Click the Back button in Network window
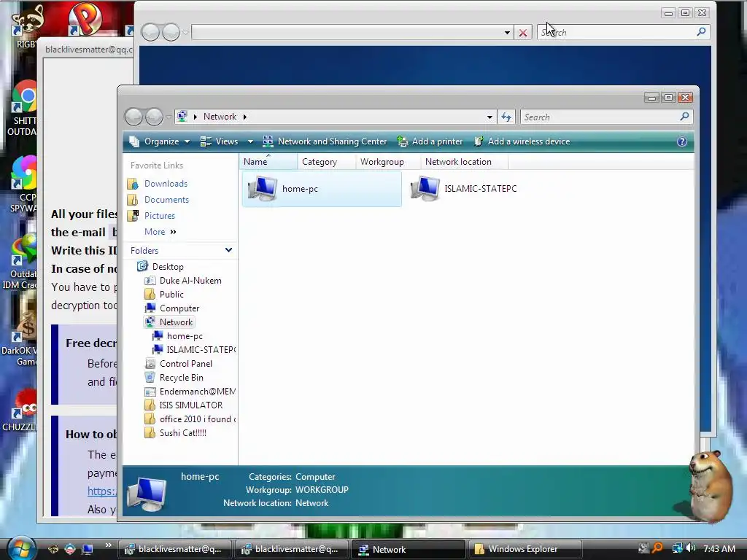The height and width of the screenshot is (560, 747). click(x=134, y=117)
